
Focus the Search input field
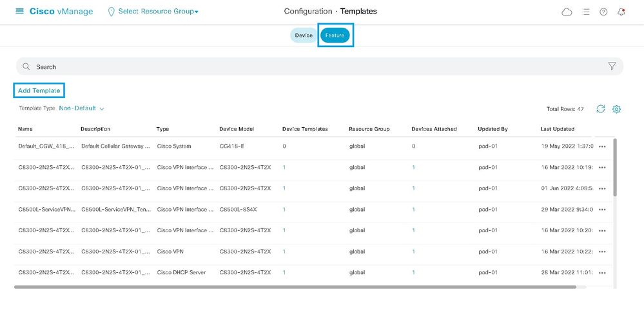point(320,66)
